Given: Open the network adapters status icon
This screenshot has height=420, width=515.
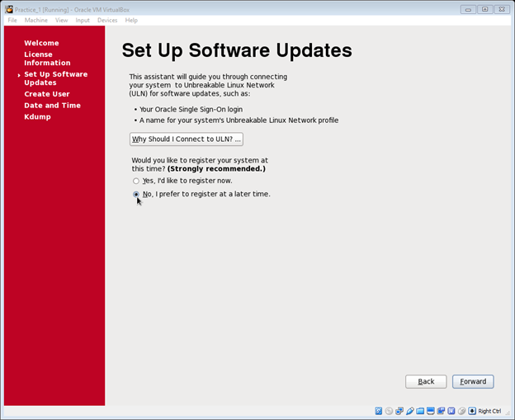Looking at the screenshot, I should coord(399,411).
